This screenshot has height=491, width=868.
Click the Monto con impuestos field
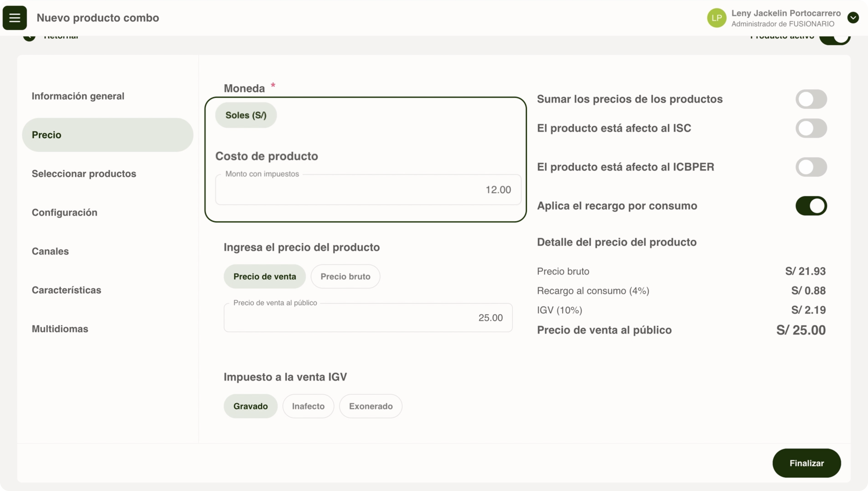tap(368, 190)
